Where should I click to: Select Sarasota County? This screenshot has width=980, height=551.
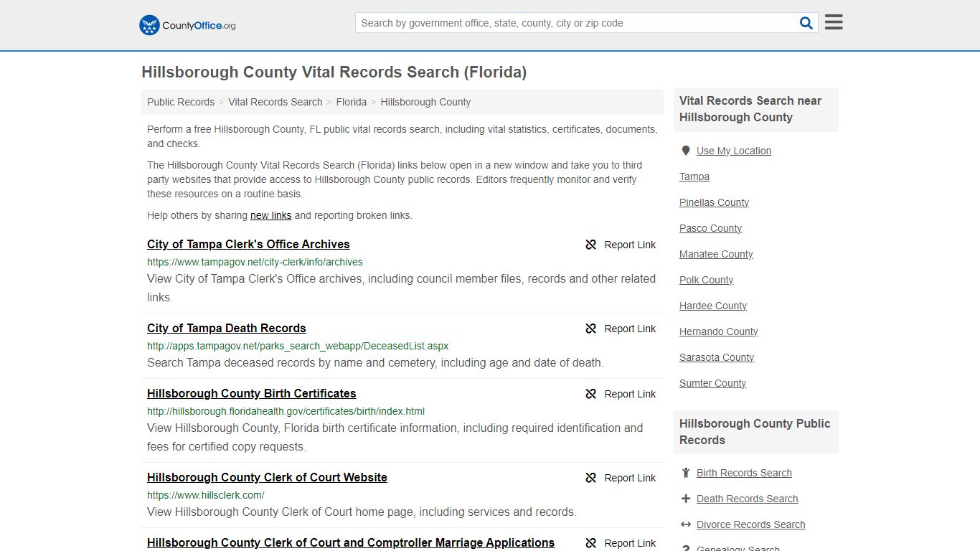(x=717, y=357)
